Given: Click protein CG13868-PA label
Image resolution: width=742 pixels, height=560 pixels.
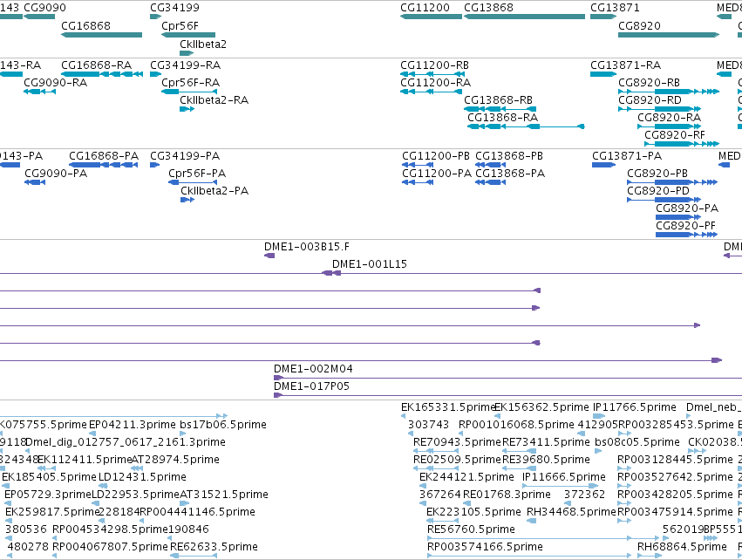Looking at the screenshot, I should (510, 174).
